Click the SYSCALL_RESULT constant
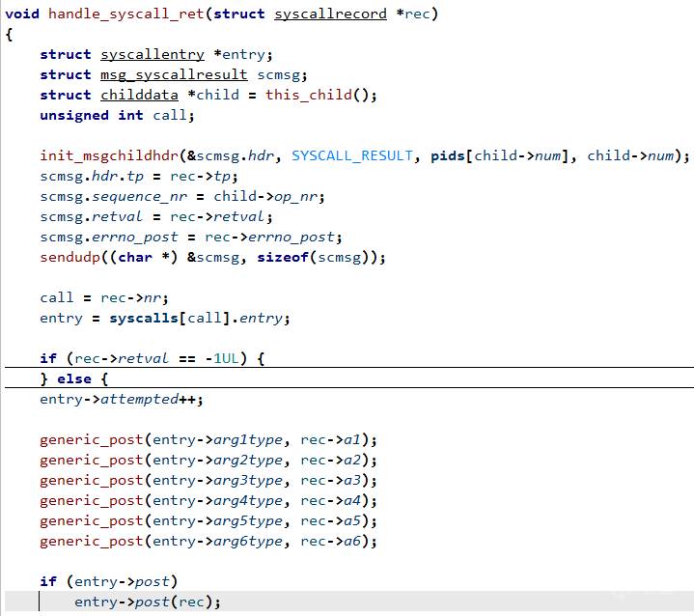 352,155
